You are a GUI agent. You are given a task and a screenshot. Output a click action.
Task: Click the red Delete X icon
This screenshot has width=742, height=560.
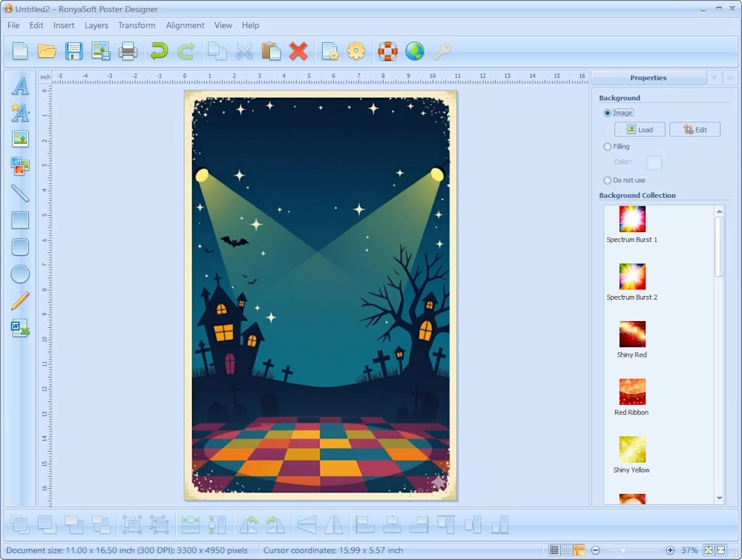(298, 51)
